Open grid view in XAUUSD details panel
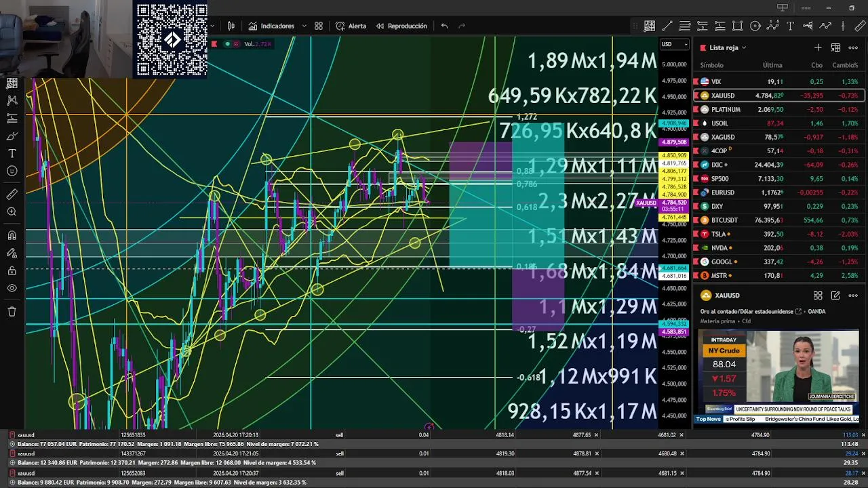The width and height of the screenshot is (868, 488). coord(818,296)
